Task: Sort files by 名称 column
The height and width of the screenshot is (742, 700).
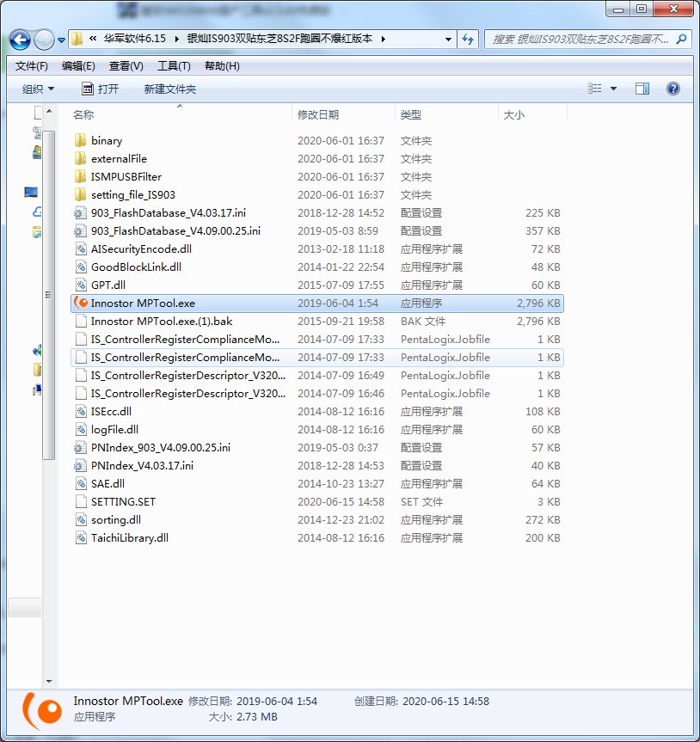Action: 83,114
